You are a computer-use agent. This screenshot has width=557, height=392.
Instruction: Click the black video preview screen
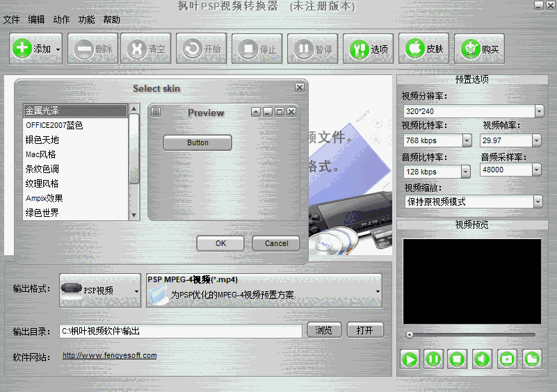(x=471, y=281)
